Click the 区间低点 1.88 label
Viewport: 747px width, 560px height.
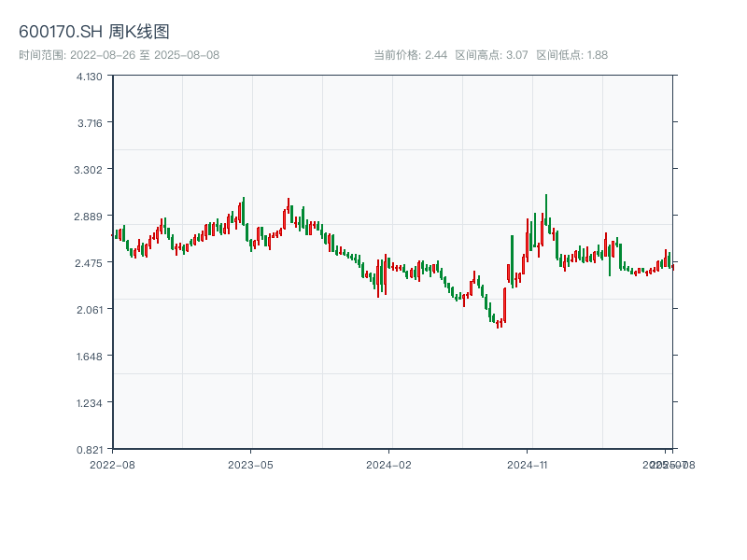tap(571, 55)
